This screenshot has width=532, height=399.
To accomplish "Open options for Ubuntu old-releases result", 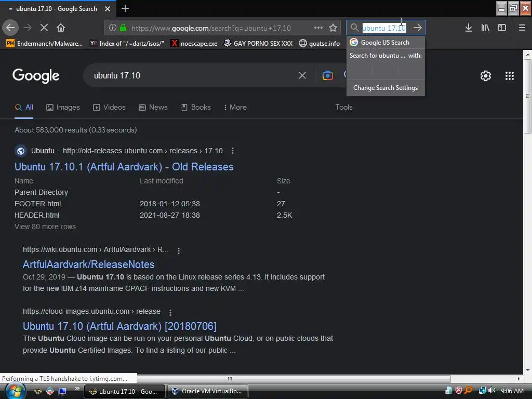I will [233, 151].
